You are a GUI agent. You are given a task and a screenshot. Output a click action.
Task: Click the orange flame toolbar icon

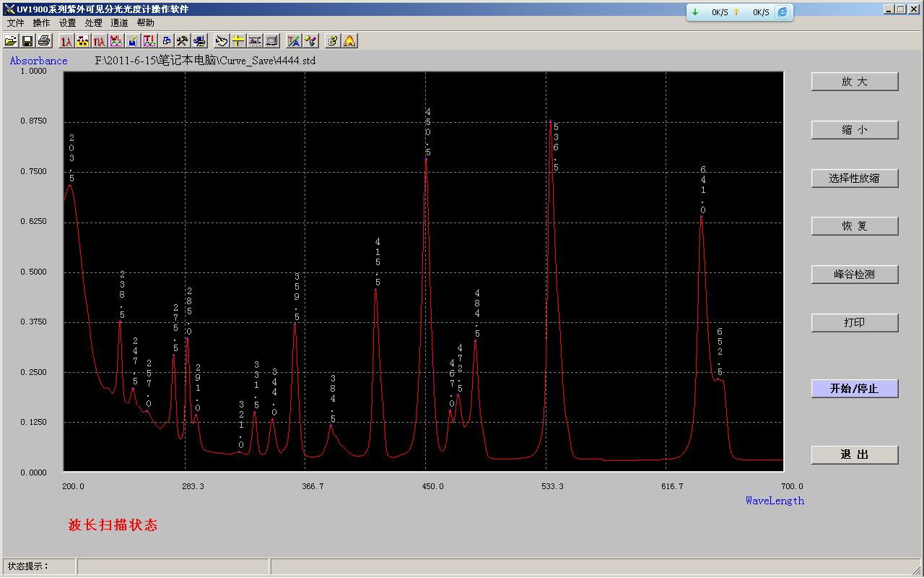tap(349, 41)
